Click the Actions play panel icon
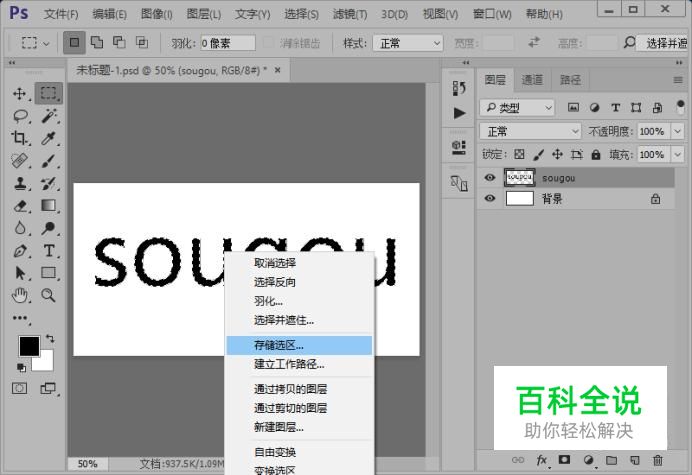The width and height of the screenshot is (692, 475). click(459, 113)
